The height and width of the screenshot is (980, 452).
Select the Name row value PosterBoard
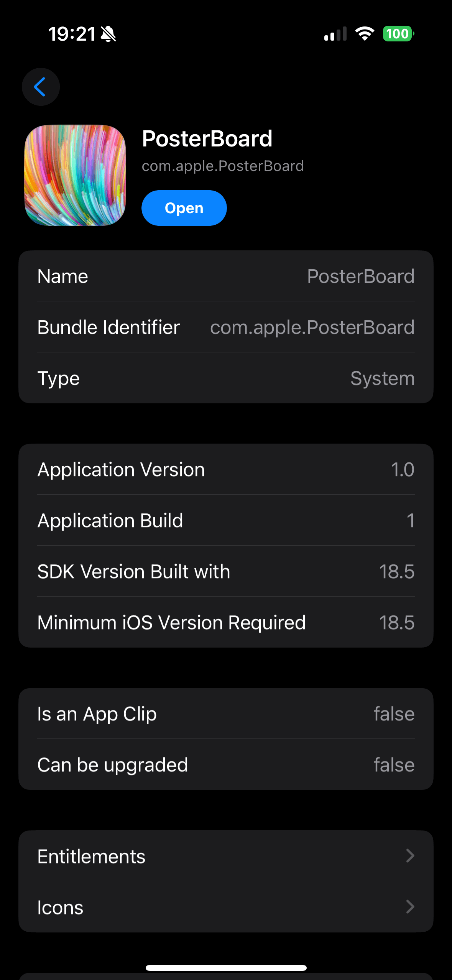(x=360, y=276)
